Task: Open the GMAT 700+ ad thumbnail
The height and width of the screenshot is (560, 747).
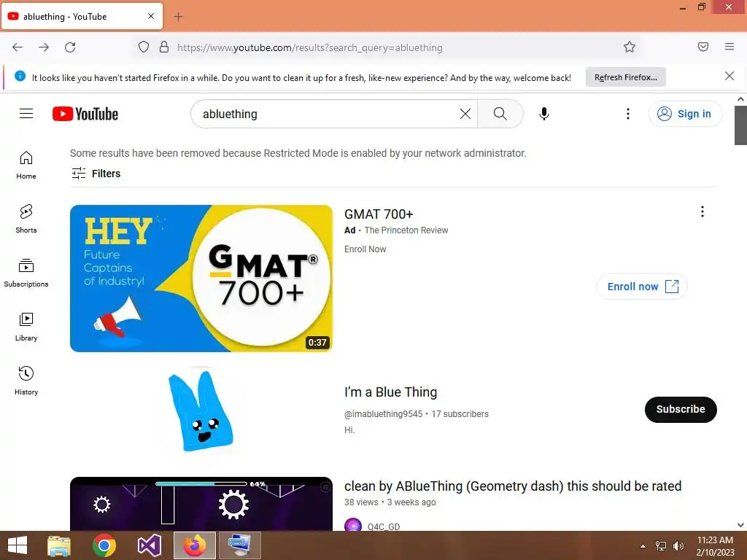Action: (x=201, y=279)
